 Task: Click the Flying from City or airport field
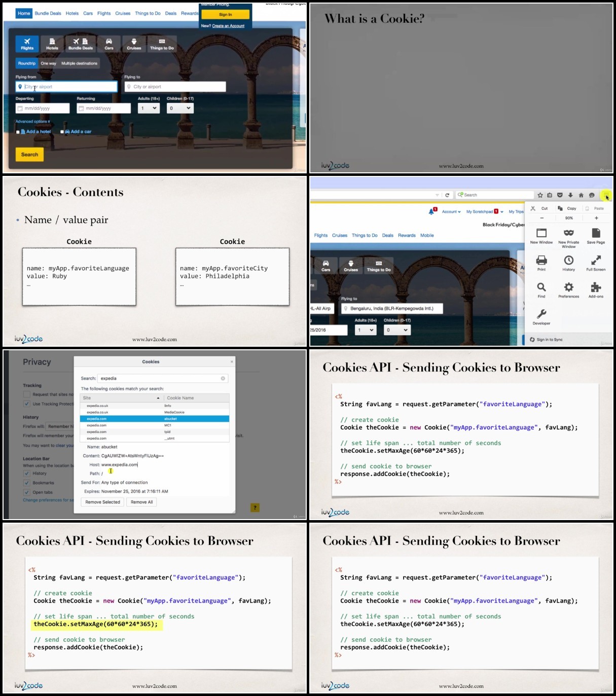[66, 87]
